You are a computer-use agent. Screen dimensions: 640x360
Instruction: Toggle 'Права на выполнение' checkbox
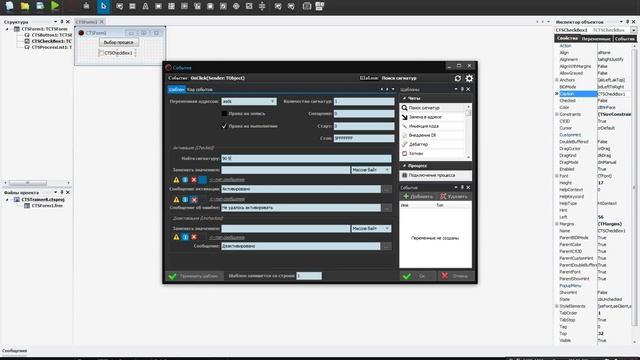[x=224, y=126]
